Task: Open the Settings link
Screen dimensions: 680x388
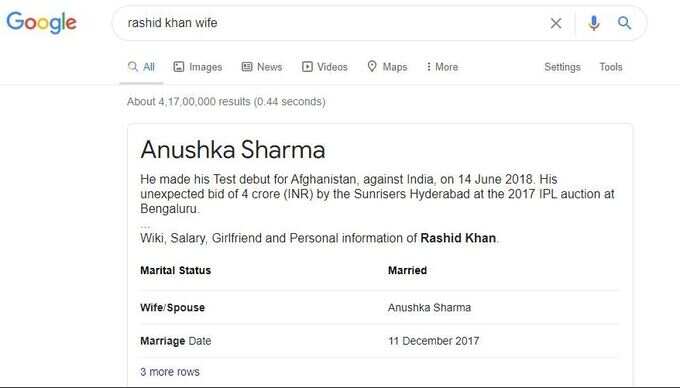Action: [562, 67]
